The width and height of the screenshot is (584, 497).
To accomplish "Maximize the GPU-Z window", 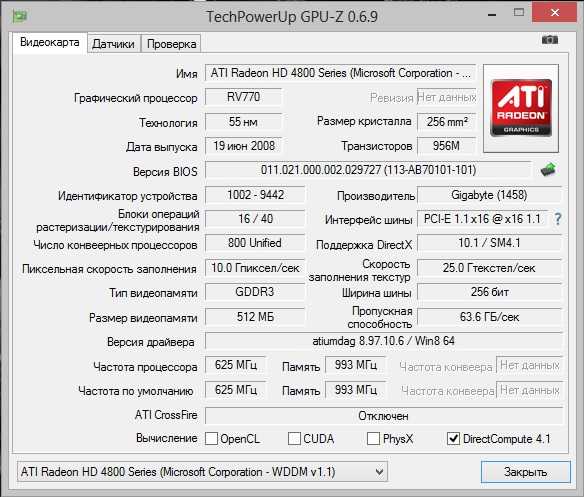I will (x=519, y=13).
